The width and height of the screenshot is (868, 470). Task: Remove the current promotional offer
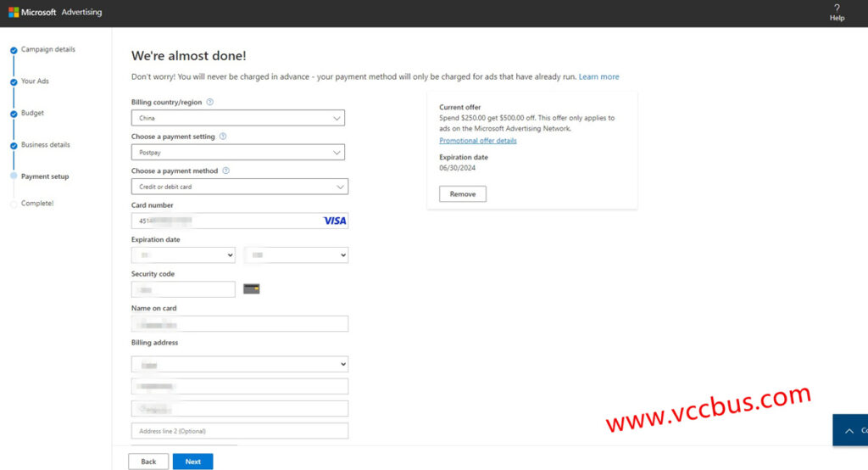tap(462, 194)
